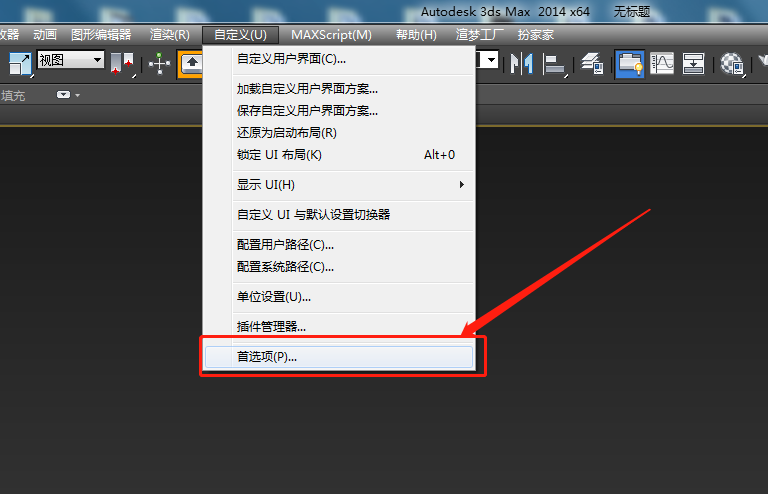Click the Use Pivot Point Center icon
The image size is (768, 494).
click(121, 64)
